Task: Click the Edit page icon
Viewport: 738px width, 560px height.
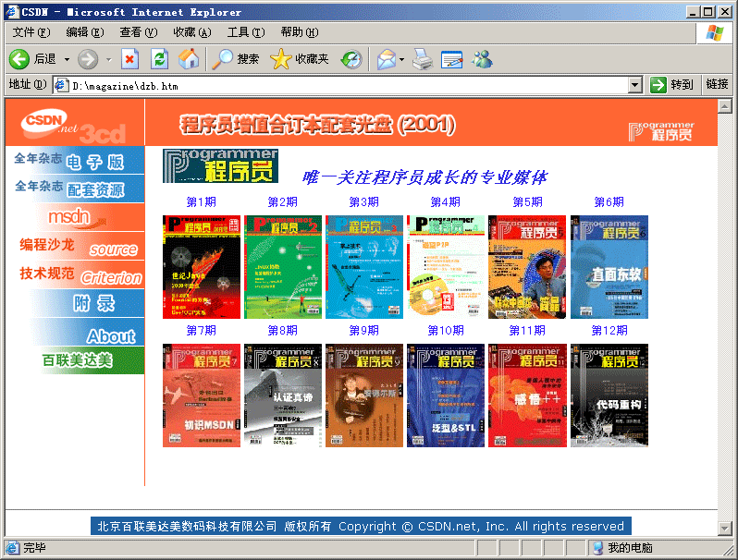Action: (x=452, y=59)
